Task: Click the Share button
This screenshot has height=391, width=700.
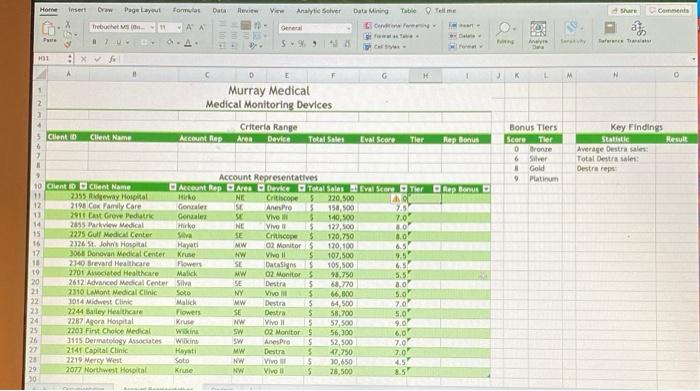Action: coord(624,11)
